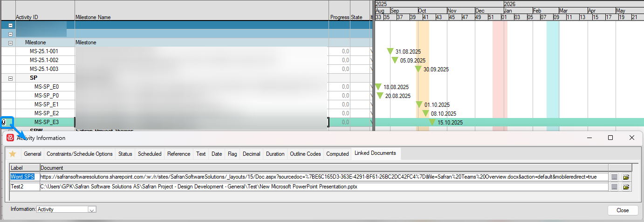Select the Test2 label cell
Image resolution: width=644 pixels, height=222 pixels.
pos(25,187)
